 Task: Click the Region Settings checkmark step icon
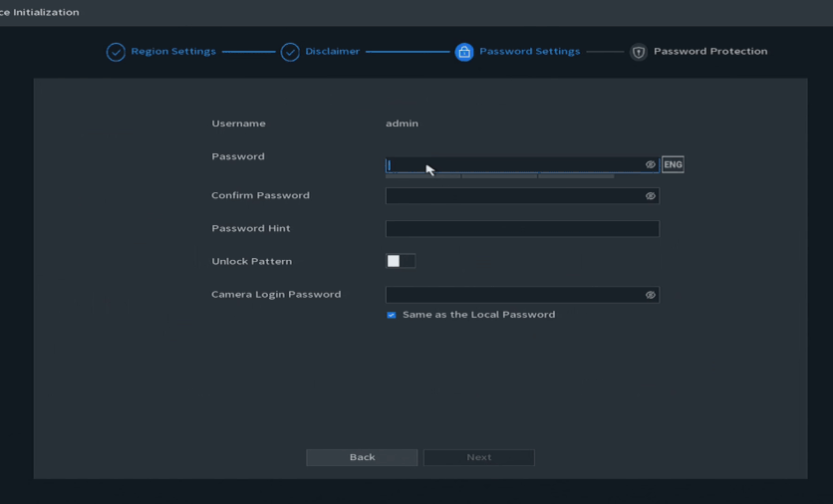tap(116, 52)
